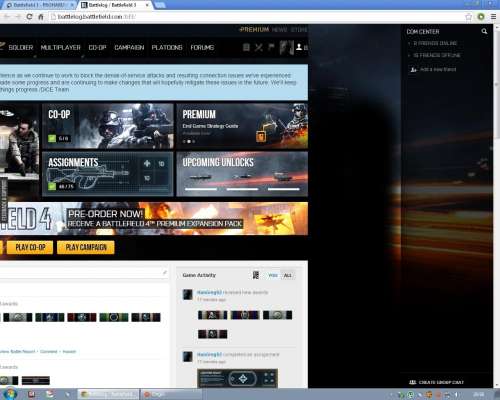
Task: Click the Comment link under the awards row
Action: click(49, 351)
